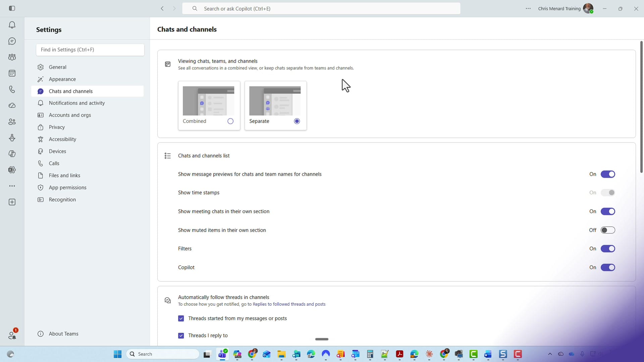This screenshot has height=362, width=644.
Task: Open App permissions settings
Action: click(x=87, y=187)
